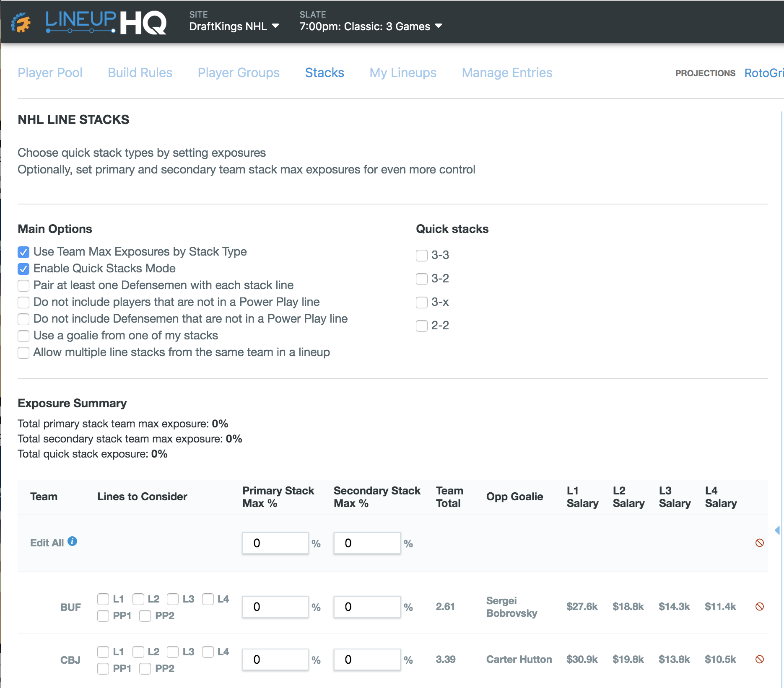Click CBJ Secondary Stack Max field

[x=367, y=660]
